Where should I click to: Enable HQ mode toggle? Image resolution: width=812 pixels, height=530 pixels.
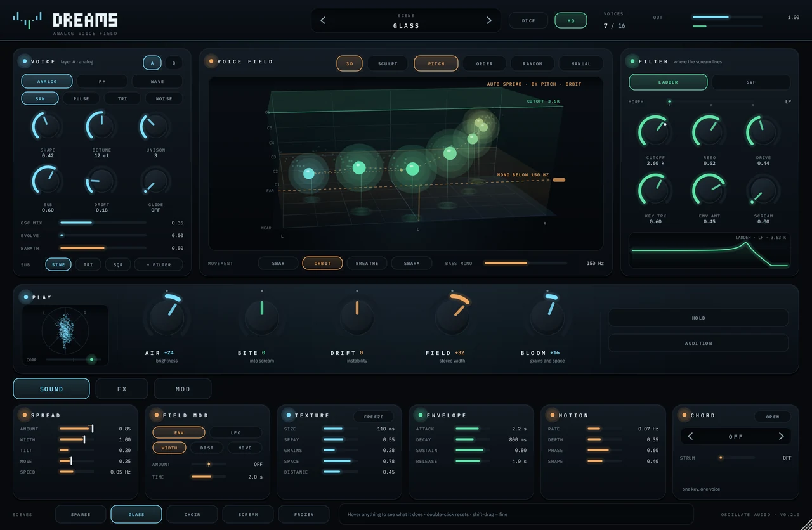(x=571, y=20)
